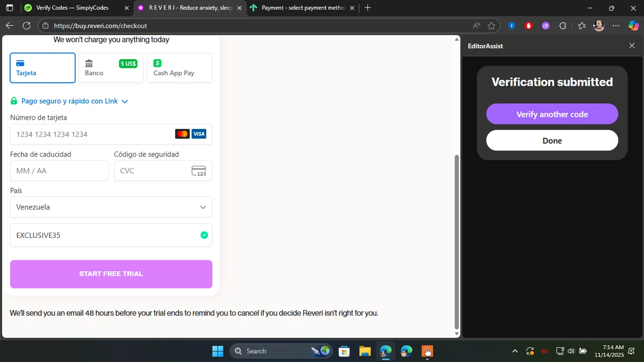Switch to the REVERI browser tab
Viewport: 644px width, 362px height.
click(x=190, y=8)
